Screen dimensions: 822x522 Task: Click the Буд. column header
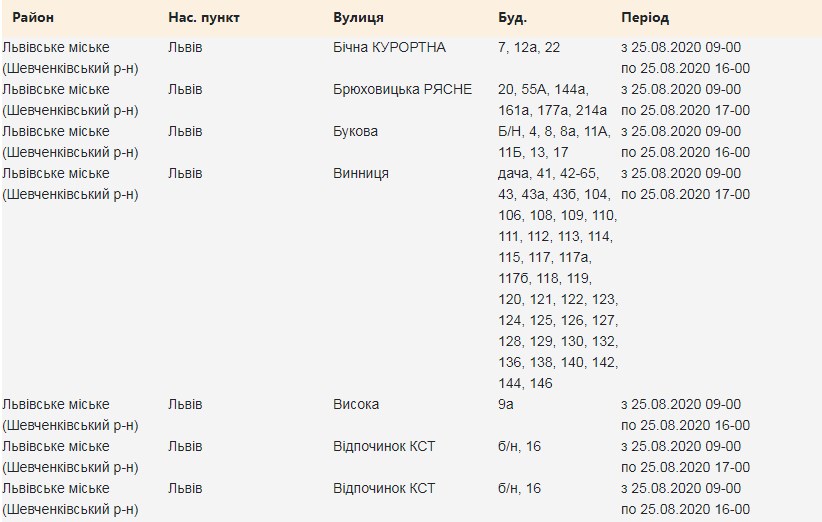tap(512, 19)
